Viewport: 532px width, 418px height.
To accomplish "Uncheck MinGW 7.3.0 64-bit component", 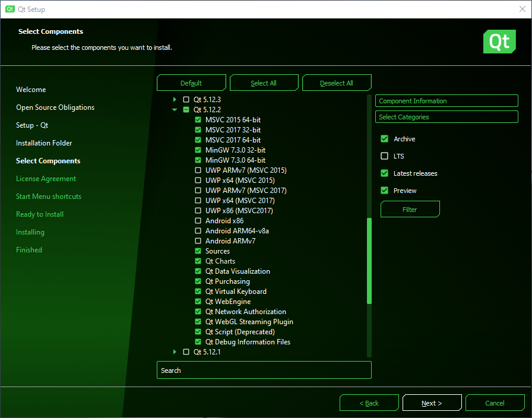I will click(198, 160).
